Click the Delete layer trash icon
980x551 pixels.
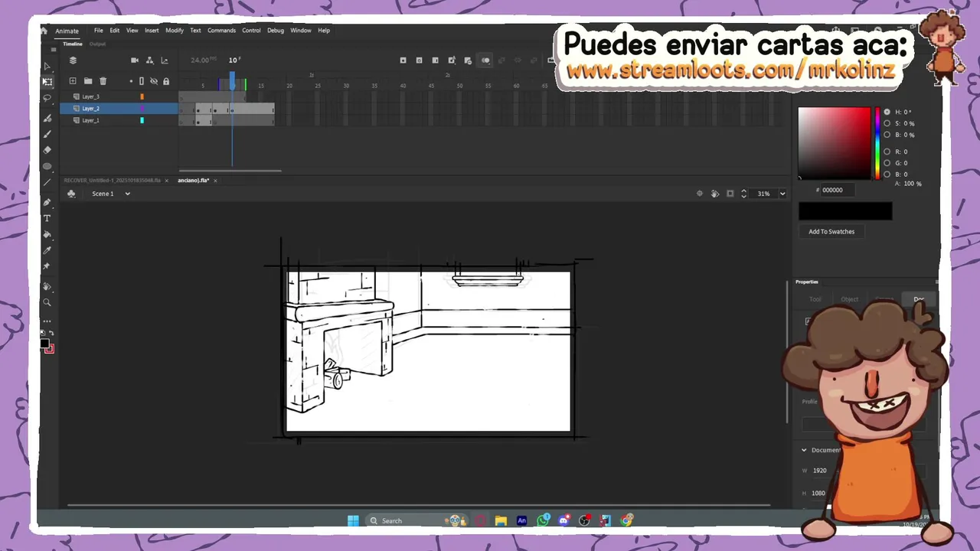pos(103,81)
